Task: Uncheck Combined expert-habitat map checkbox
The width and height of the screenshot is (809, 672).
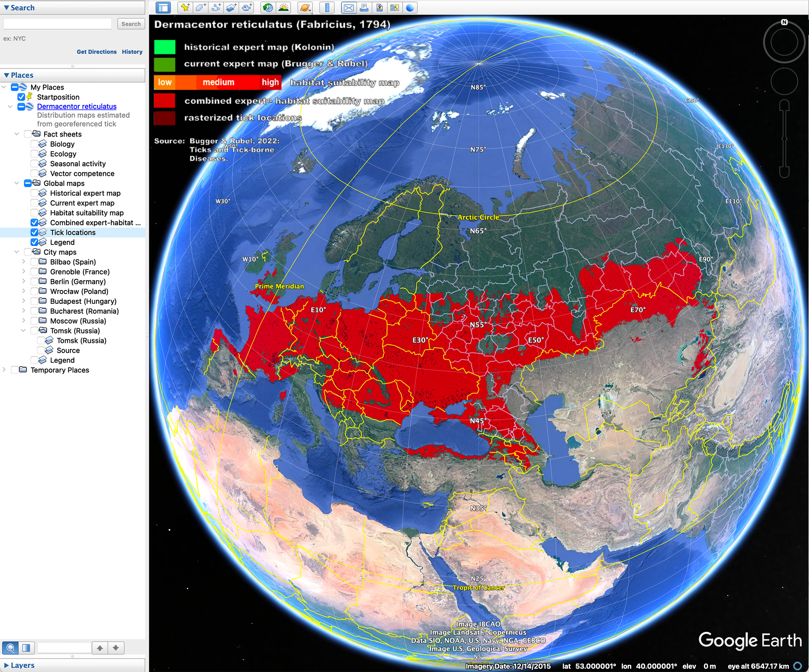Action: (34, 222)
